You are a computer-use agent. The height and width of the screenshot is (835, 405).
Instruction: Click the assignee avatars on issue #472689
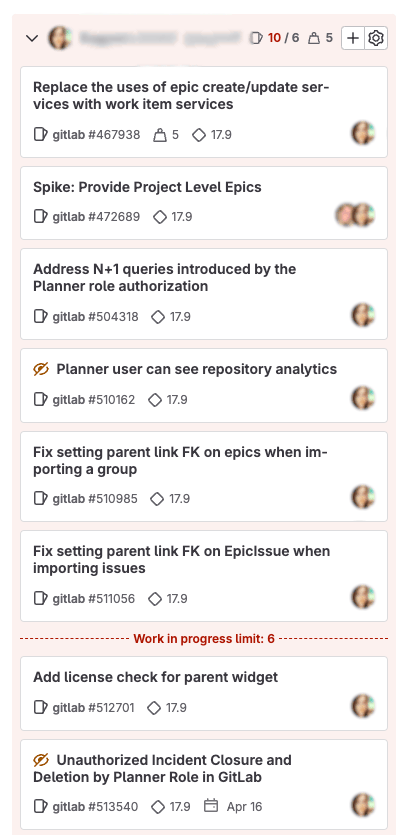(356, 215)
